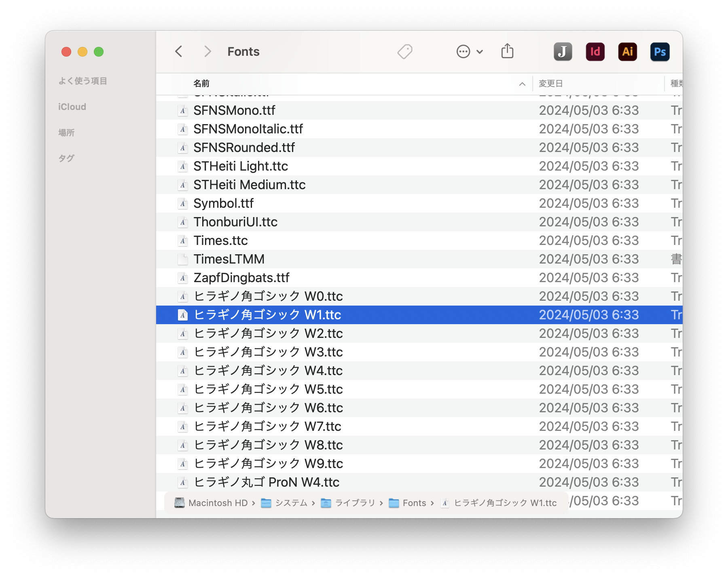Viewport: 728px width, 578px height.
Task: Click the よく使う項目 sidebar heading
Action: (83, 81)
